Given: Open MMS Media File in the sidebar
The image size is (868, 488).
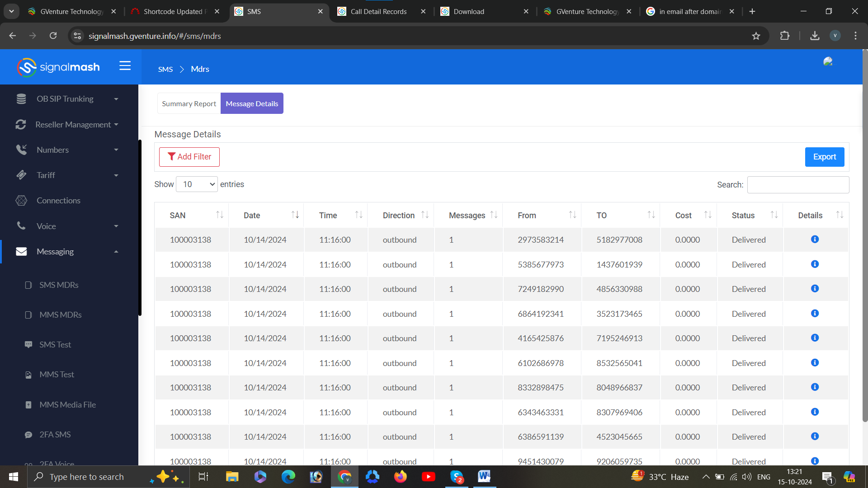Looking at the screenshot, I should click(x=67, y=405).
